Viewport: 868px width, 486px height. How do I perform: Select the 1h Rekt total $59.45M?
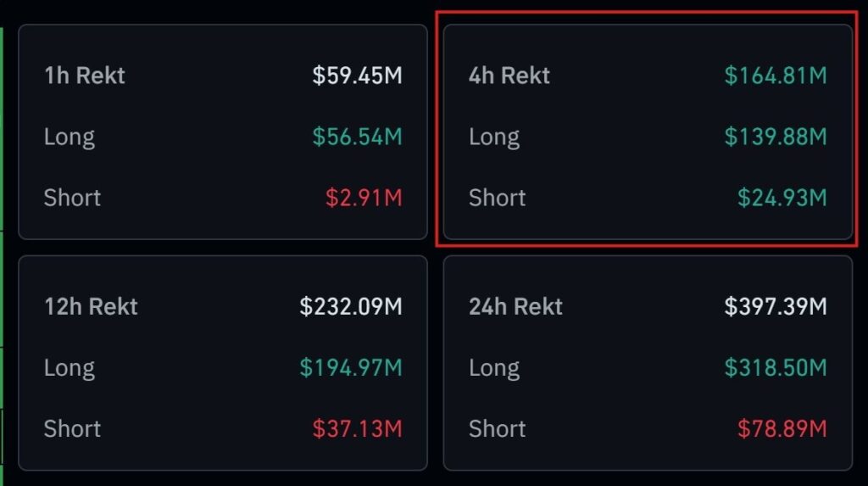[x=357, y=75]
